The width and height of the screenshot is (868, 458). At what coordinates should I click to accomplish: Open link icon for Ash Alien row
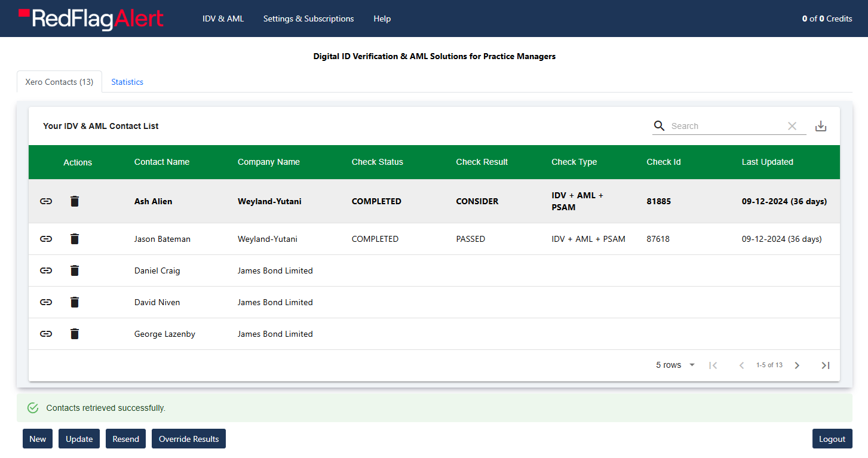(46, 201)
